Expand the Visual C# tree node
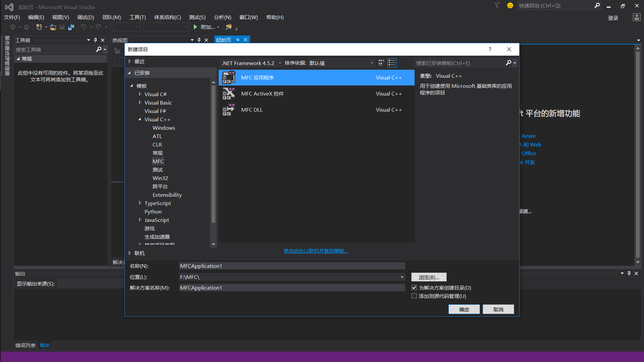The height and width of the screenshot is (362, 644). point(140,94)
